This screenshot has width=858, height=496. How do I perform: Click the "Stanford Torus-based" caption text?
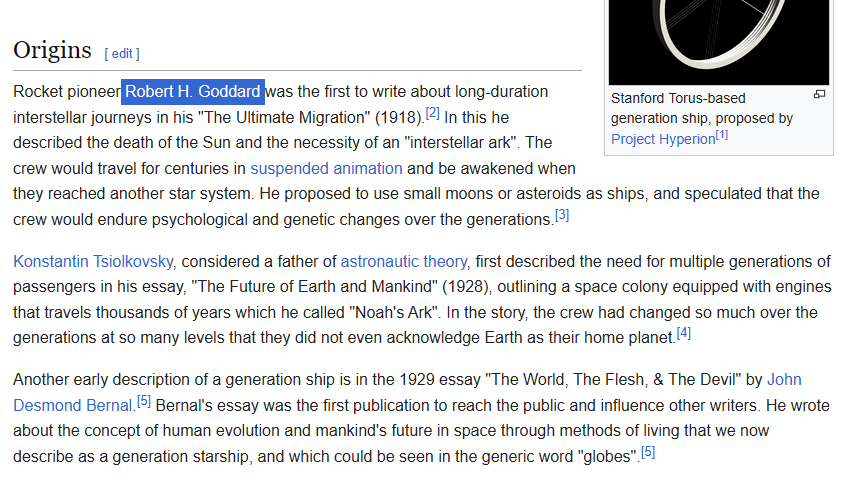point(678,99)
